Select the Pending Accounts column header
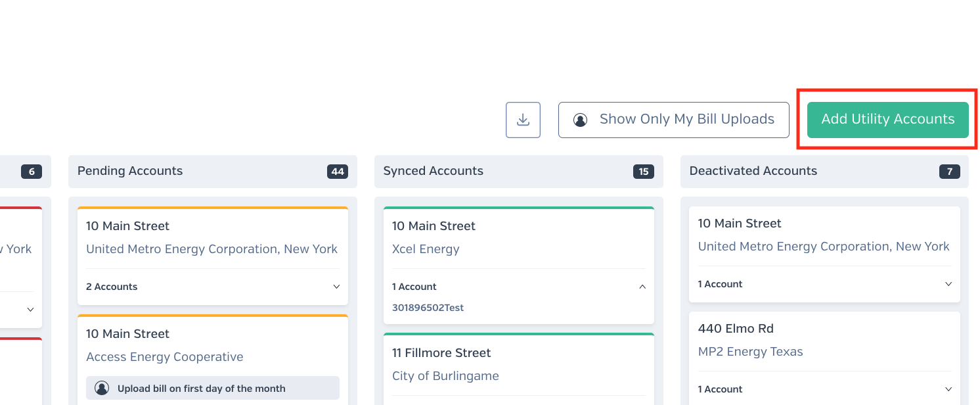The image size is (980, 405). pyautogui.click(x=213, y=172)
